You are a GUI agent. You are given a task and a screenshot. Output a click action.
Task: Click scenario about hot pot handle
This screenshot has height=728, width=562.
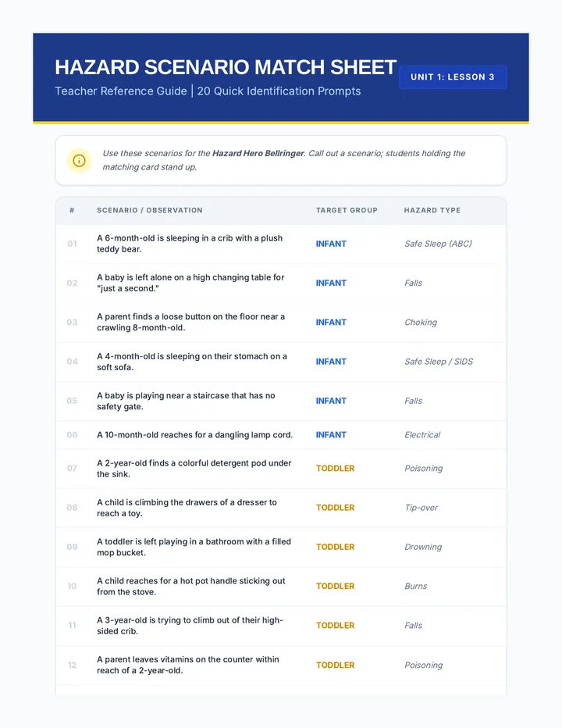[x=190, y=587]
